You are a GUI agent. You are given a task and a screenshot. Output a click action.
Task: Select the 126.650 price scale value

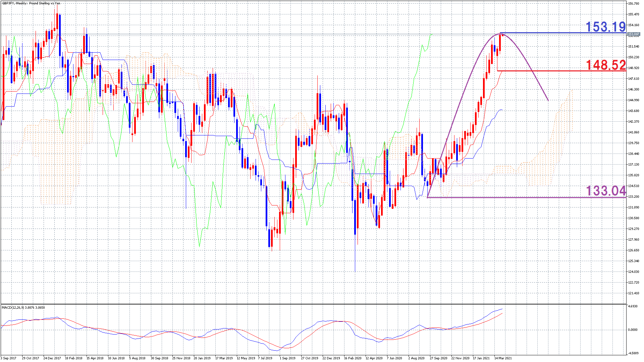[x=634, y=250]
